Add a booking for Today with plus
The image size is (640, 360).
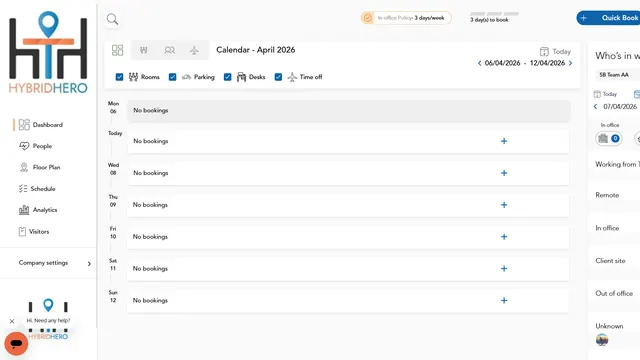[504, 141]
